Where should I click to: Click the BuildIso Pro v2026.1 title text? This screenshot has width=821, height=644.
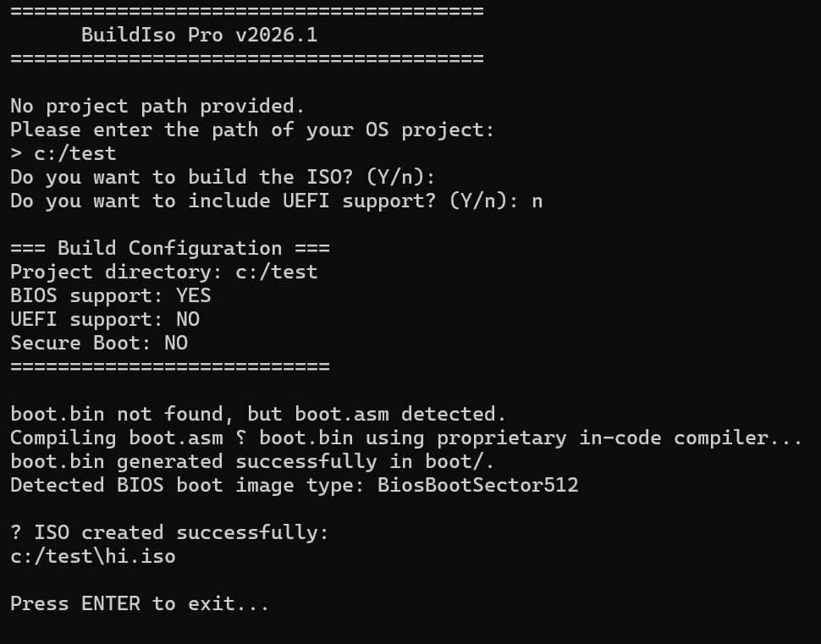pyautogui.click(x=199, y=35)
